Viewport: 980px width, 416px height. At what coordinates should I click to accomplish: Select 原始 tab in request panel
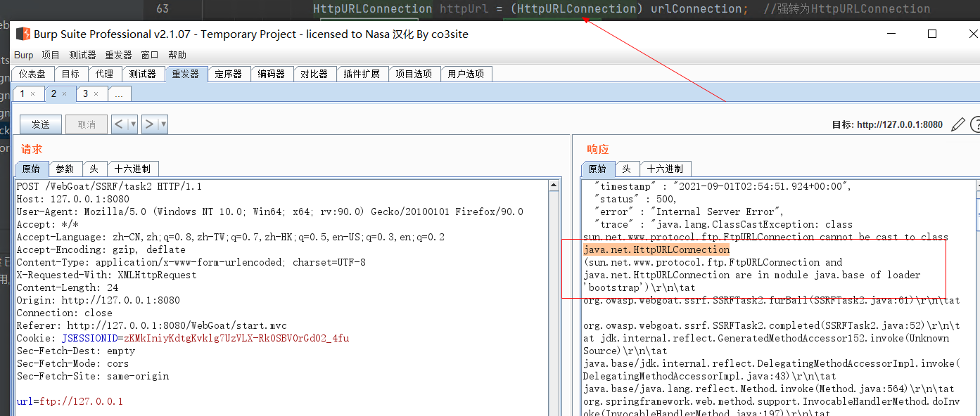click(31, 169)
